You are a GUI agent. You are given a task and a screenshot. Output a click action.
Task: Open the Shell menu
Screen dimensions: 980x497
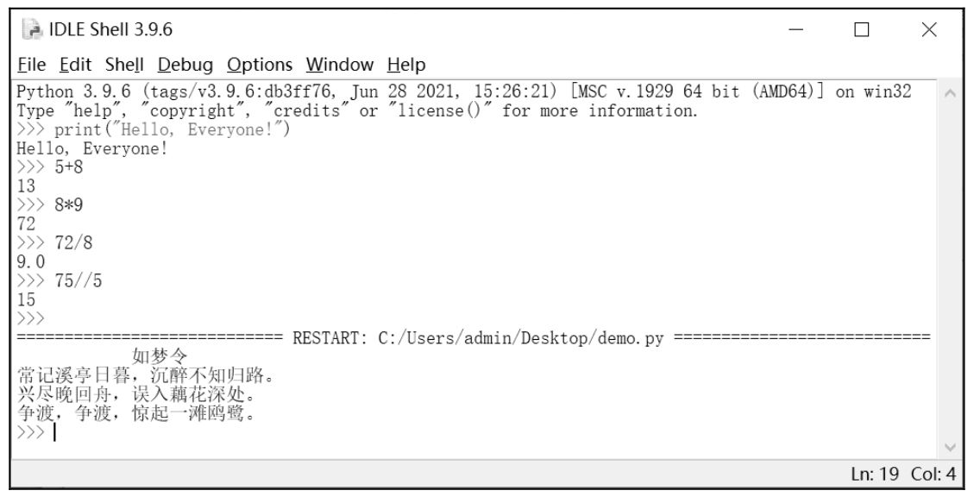[x=124, y=65]
